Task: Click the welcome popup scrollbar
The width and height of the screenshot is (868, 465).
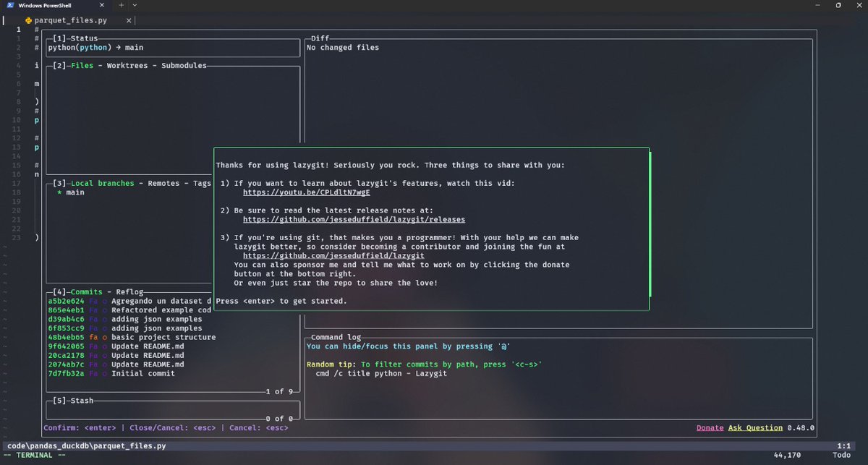Action: click(650, 224)
